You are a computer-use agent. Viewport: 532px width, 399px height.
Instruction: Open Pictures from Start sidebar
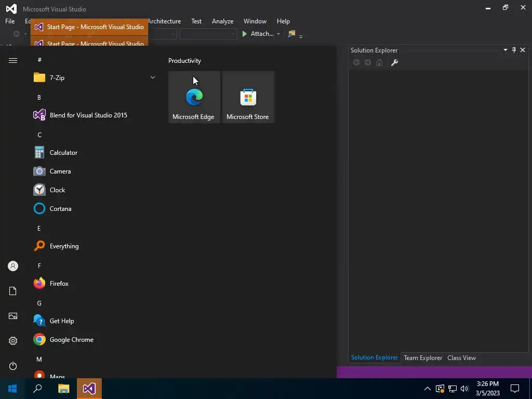[x=13, y=316]
